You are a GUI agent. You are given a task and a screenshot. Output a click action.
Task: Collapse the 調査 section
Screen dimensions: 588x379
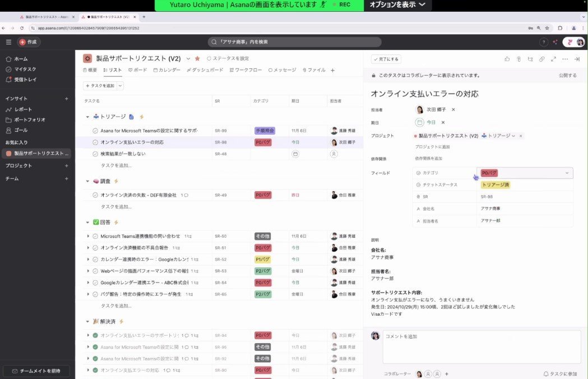[87, 181]
